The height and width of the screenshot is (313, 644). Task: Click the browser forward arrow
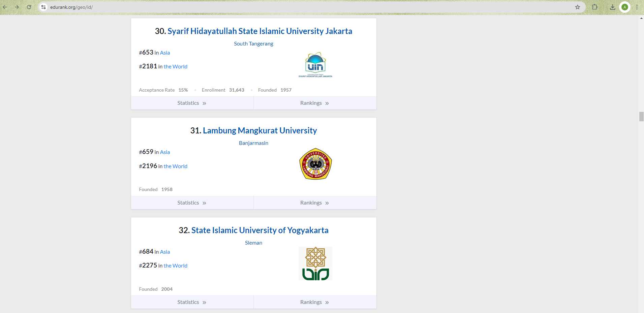click(17, 7)
